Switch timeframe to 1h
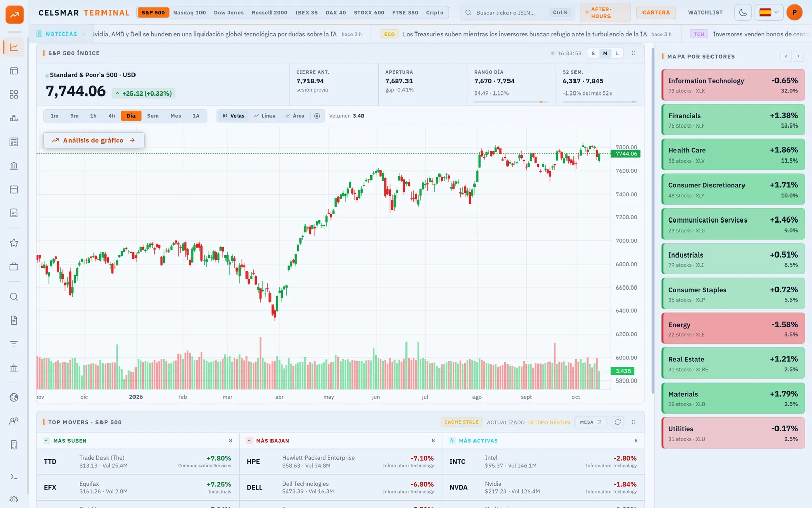This screenshot has width=812, height=508. pos(93,116)
